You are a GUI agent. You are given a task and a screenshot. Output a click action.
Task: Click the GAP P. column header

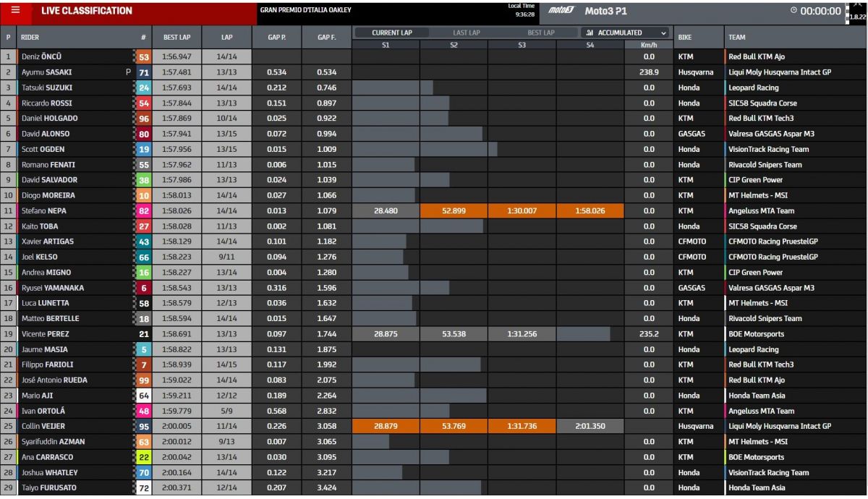tap(277, 38)
